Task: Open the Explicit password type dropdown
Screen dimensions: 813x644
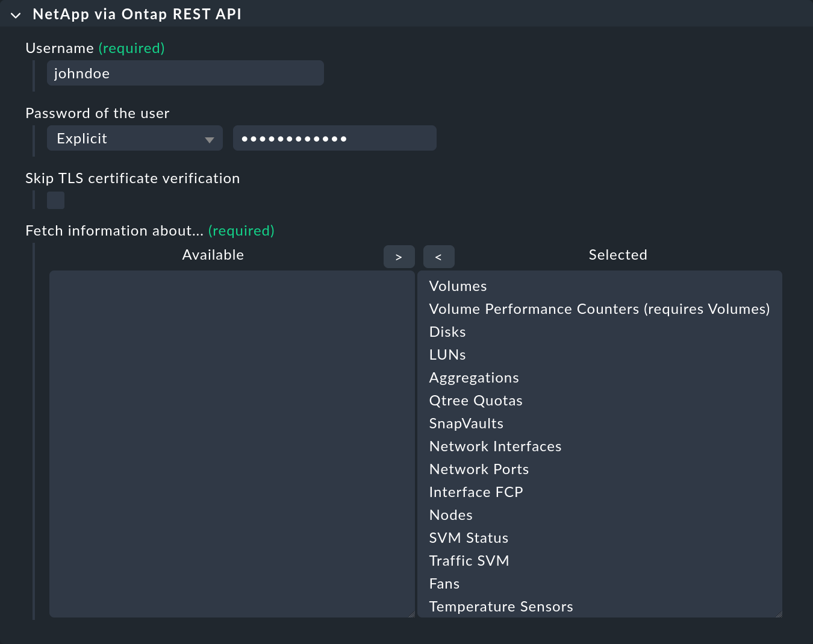Action: (134, 139)
